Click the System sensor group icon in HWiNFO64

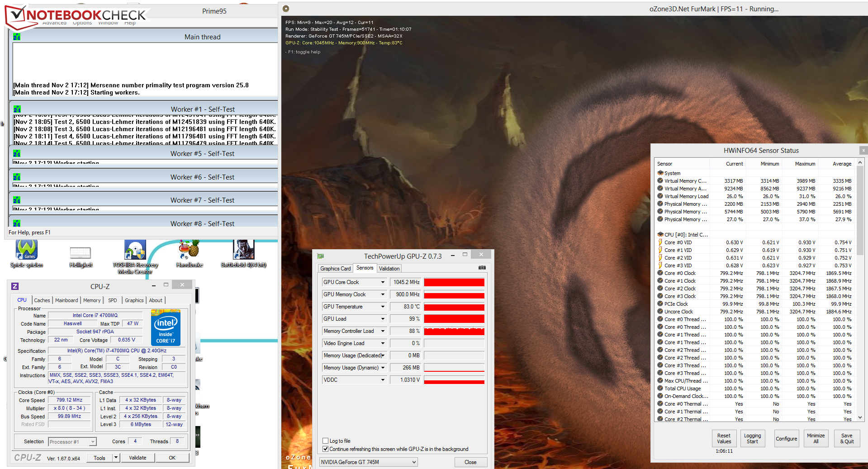(x=660, y=173)
